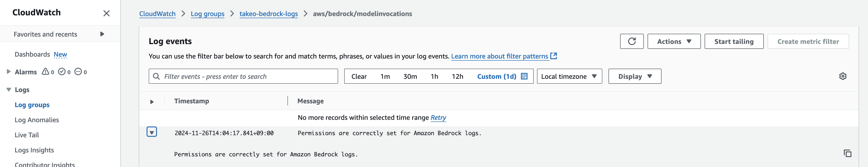Screen dimensions: 868x167
Task: Click the insufficient data alarm icon
Action: pos(78,71)
